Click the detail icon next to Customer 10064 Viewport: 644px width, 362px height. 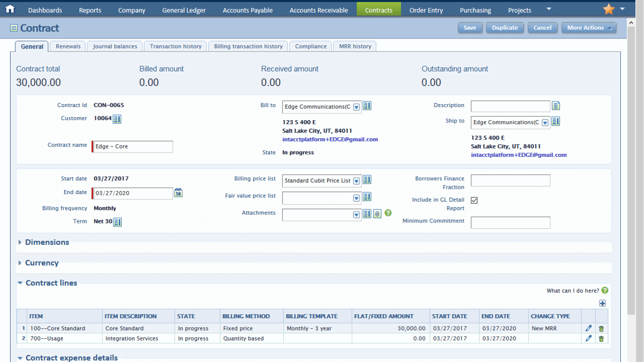point(117,119)
